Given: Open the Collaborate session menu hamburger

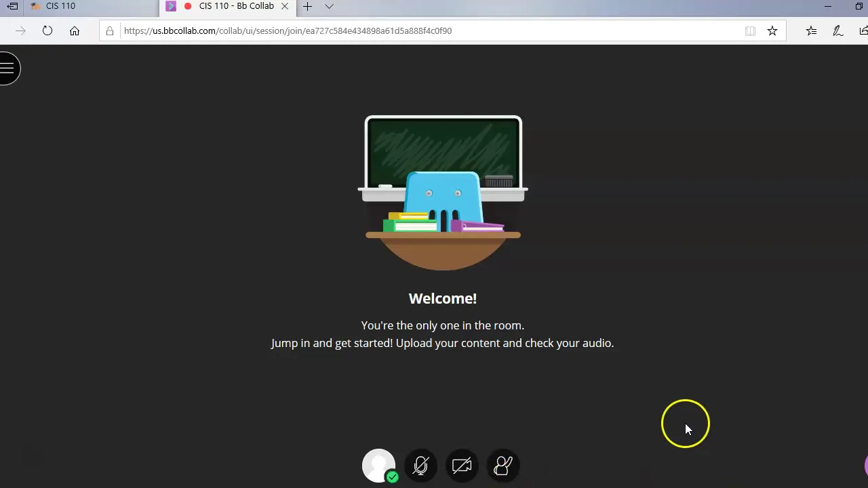Looking at the screenshot, I should click(7, 68).
